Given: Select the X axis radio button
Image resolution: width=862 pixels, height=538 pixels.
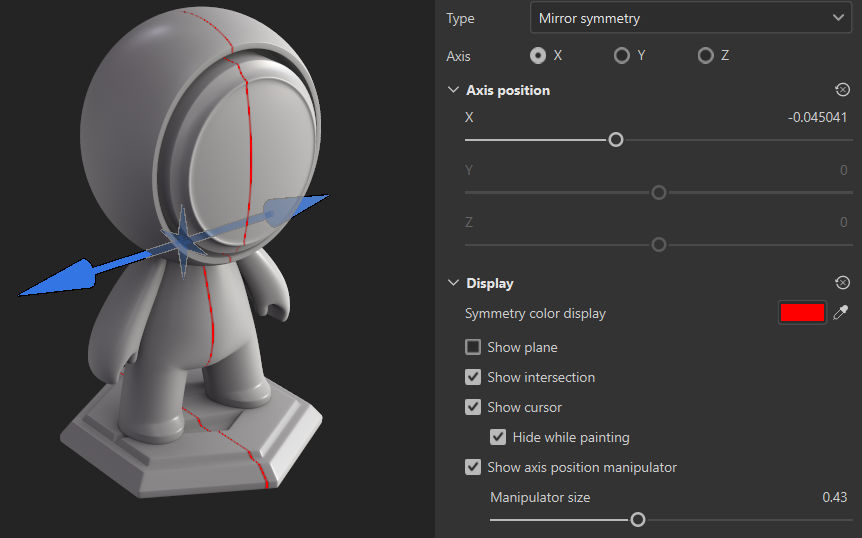Looking at the screenshot, I should tap(538, 56).
